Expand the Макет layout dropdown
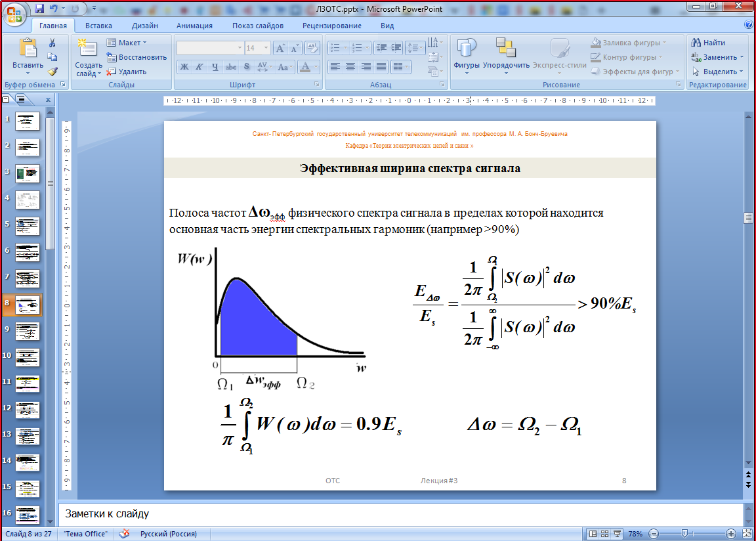 [129, 43]
